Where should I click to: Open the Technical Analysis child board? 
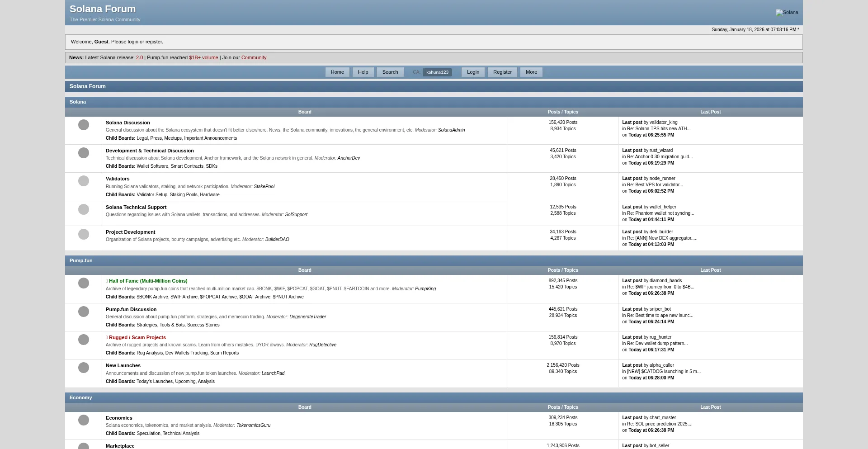coord(181,434)
